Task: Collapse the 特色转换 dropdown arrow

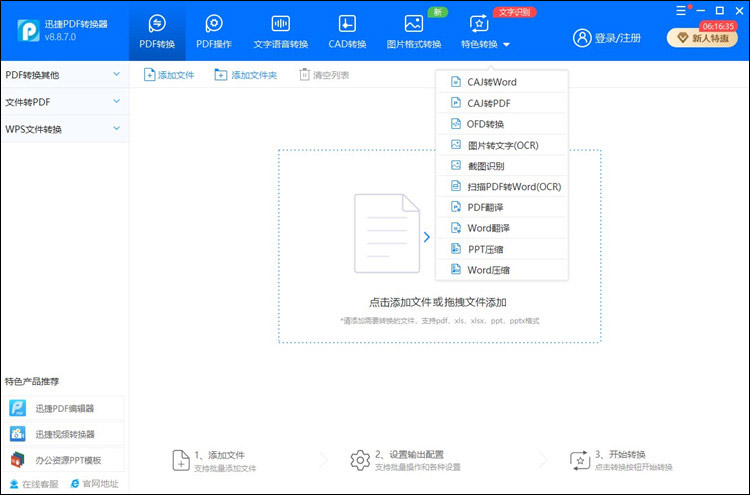Action: [x=507, y=45]
